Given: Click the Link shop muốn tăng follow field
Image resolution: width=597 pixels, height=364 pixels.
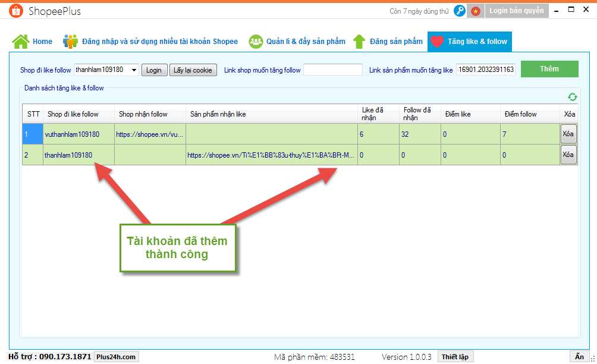Looking at the screenshot, I should 333,70.
